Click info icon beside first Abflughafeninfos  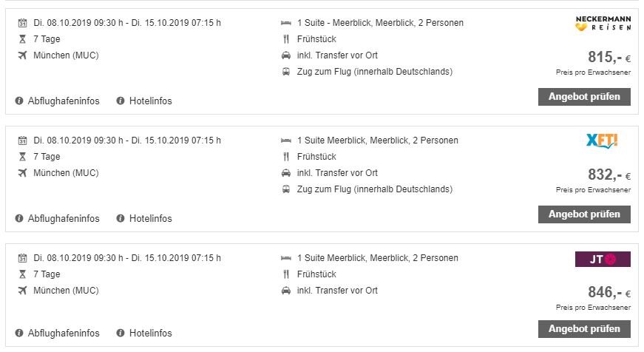19,101
